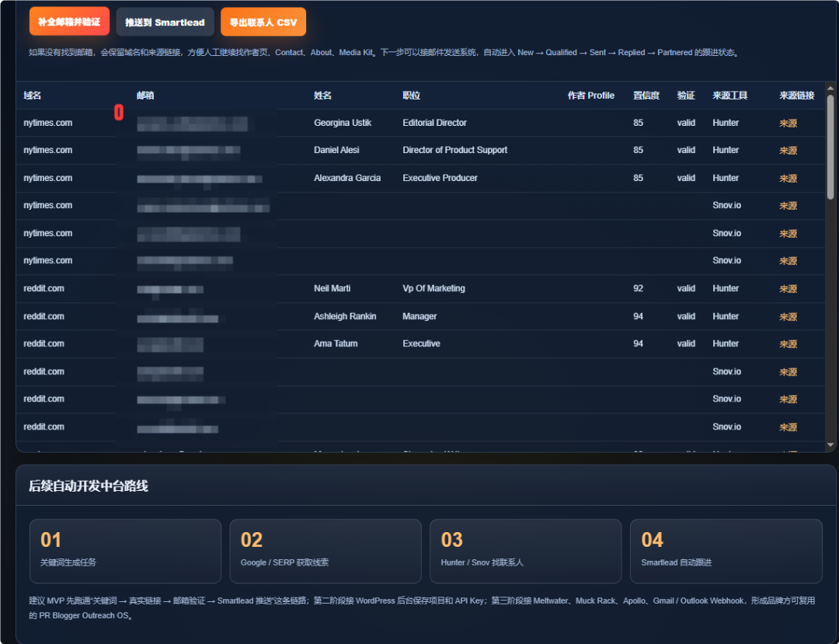Viewport: 839px width, 644px height.
Task: Select the name Ama Tatum
Action: click(x=336, y=343)
